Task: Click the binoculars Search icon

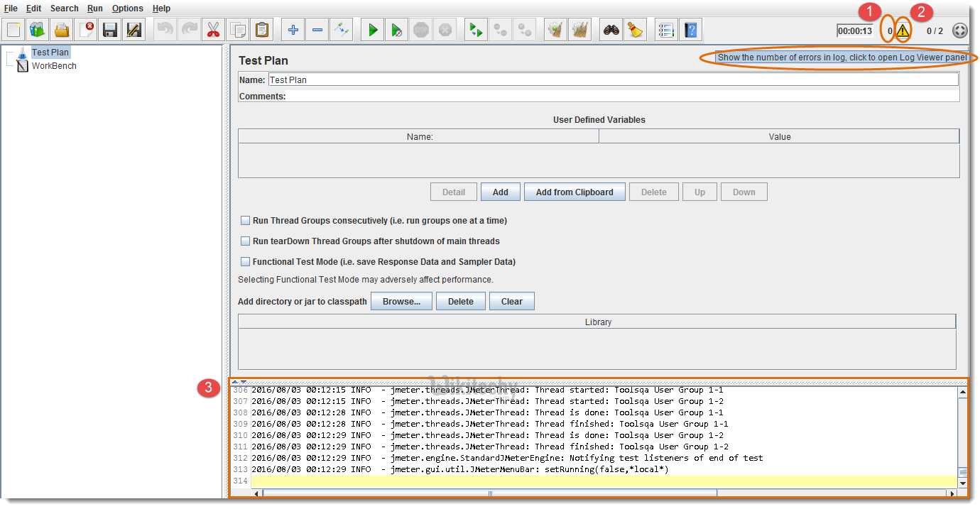Action: pyautogui.click(x=611, y=30)
